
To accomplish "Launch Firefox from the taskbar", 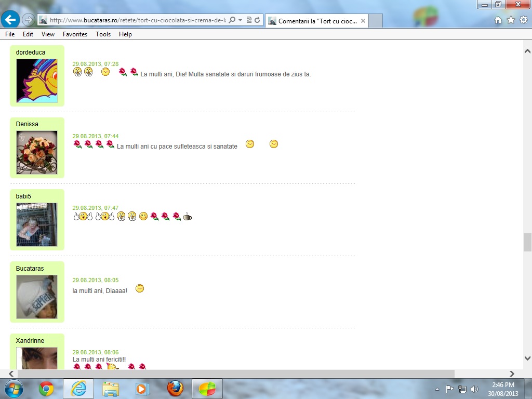I will 175,389.
